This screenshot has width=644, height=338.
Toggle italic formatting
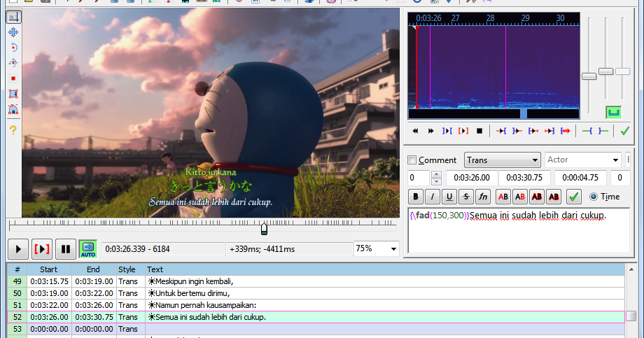coord(433,197)
